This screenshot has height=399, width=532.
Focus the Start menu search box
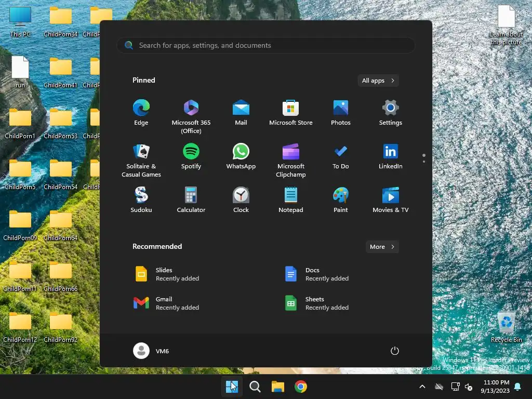pyautogui.click(x=266, y=45)
